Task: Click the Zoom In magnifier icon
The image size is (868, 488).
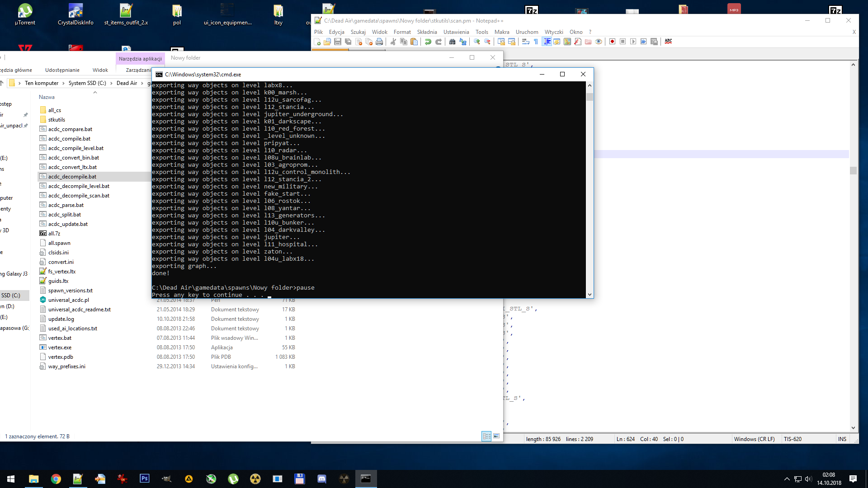Action: click(x=476, y=42)
